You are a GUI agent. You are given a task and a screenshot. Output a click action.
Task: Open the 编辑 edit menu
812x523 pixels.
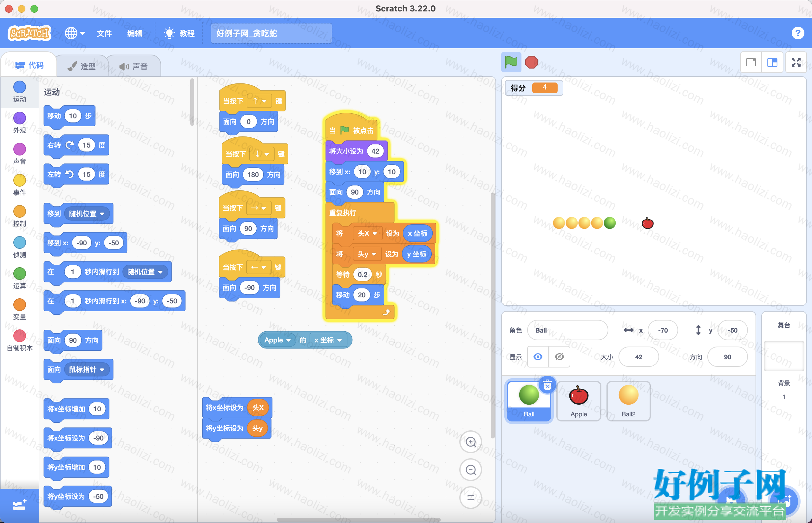pyautogui.click(x=135, y=33)
